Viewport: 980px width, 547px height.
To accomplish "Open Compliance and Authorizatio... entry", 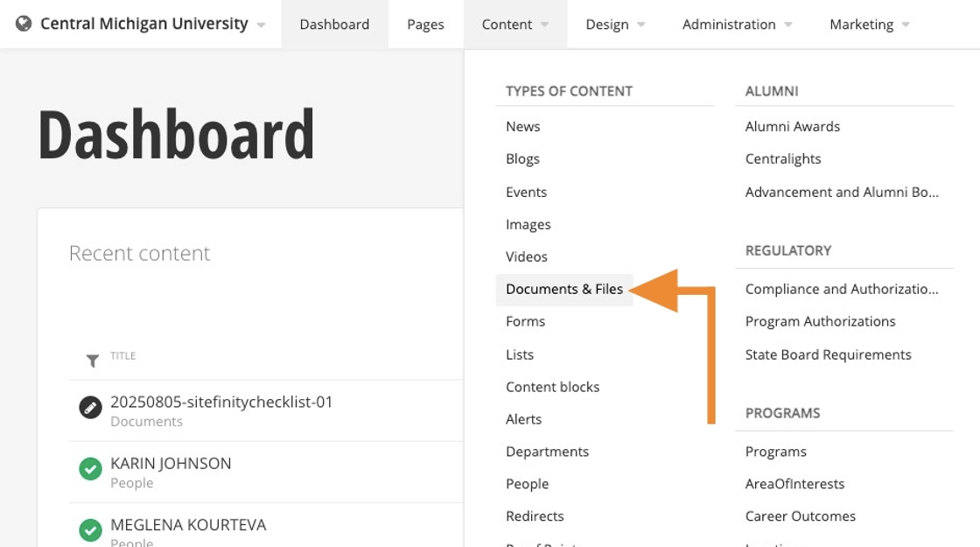I will point(842,289).
